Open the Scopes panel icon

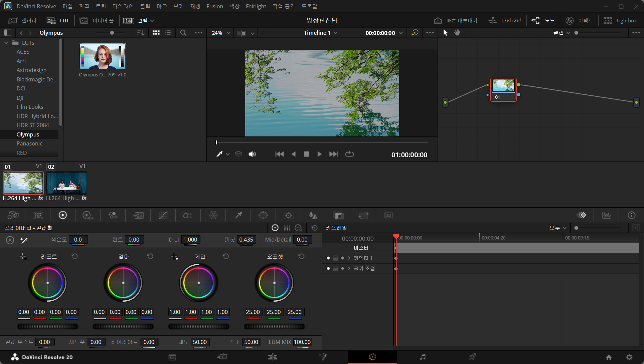pos(607,215)
